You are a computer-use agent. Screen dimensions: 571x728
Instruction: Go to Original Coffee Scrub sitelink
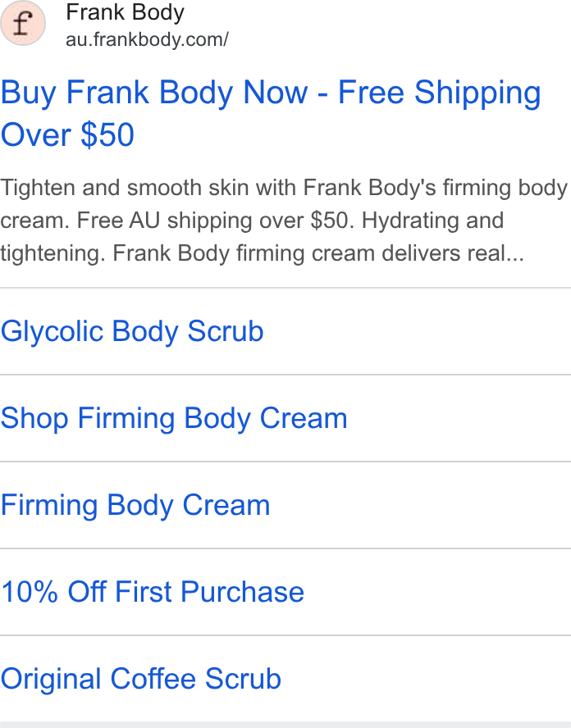(141, 679)
